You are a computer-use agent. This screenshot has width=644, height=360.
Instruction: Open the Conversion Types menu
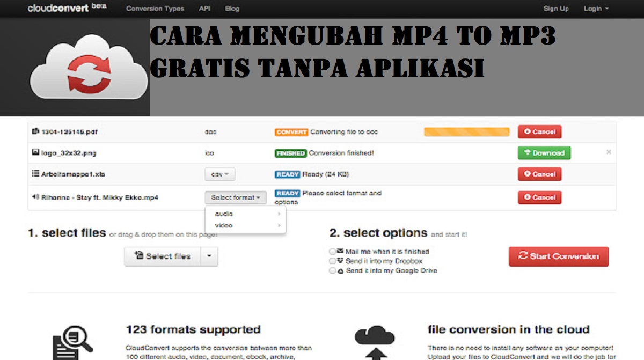pyautogui.click(x=155, y=9)
